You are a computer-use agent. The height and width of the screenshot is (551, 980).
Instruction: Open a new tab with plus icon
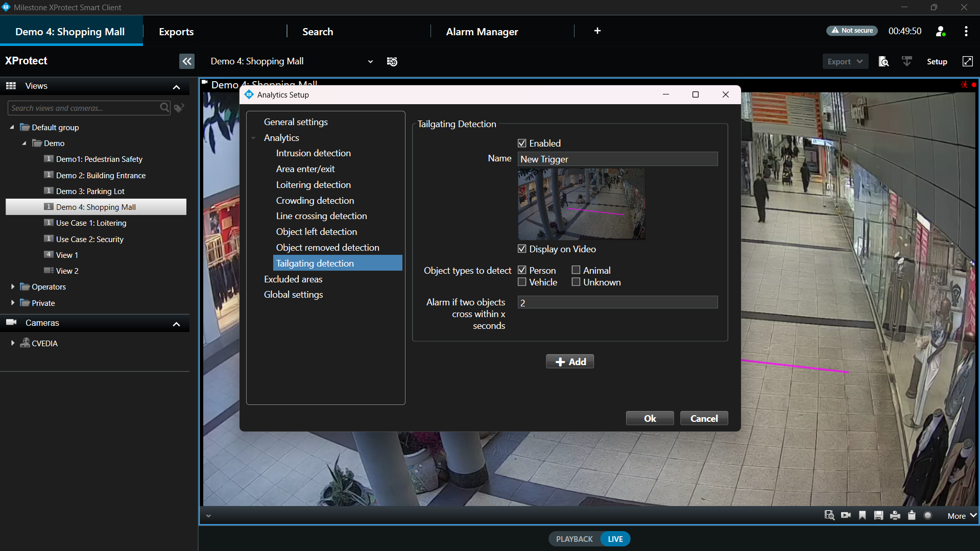click(x=597, y=31)
